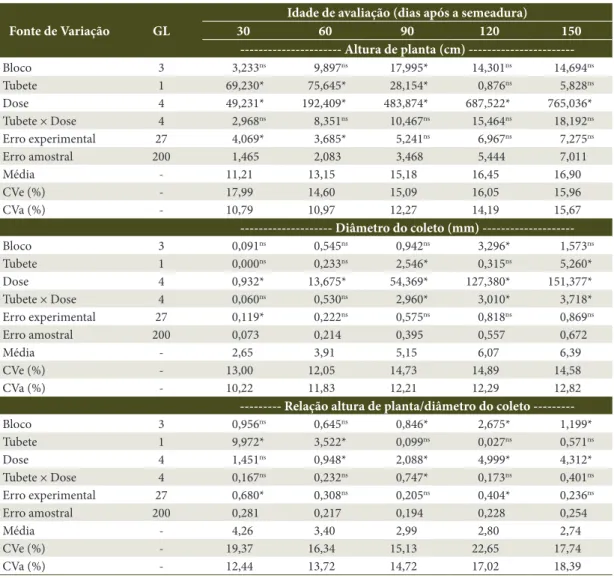Click the value 2,088* in Dose row
This screenshot has width=614, height=578.
pyautogui.click(x=412, y=460)
